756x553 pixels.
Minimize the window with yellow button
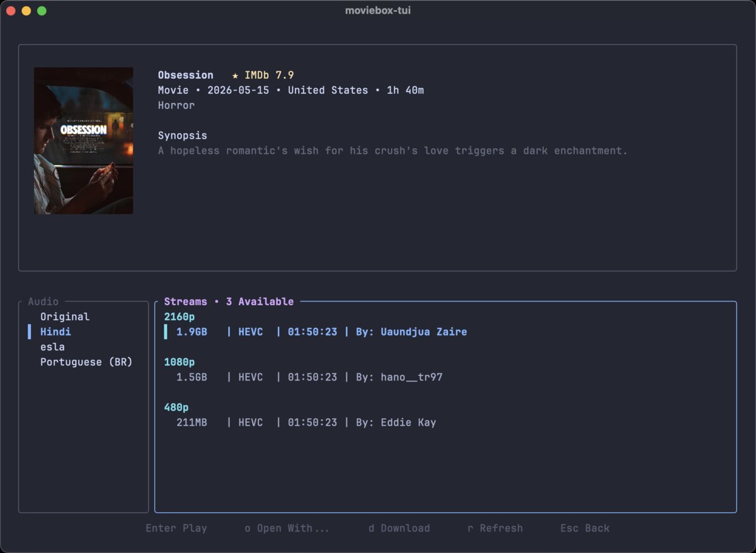coord(26,11)
